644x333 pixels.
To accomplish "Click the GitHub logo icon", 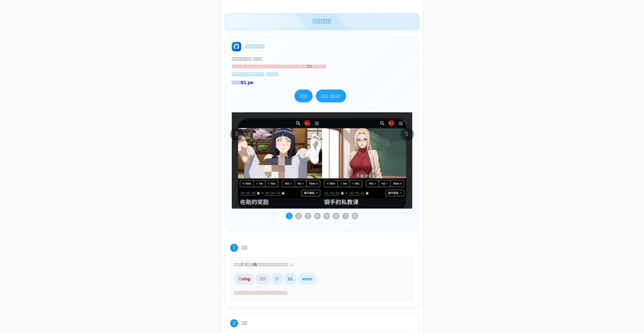I will pos(236,47).
